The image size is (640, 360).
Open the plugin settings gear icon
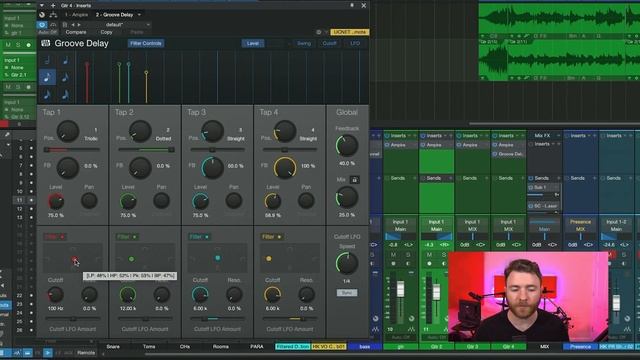(319, 32)
